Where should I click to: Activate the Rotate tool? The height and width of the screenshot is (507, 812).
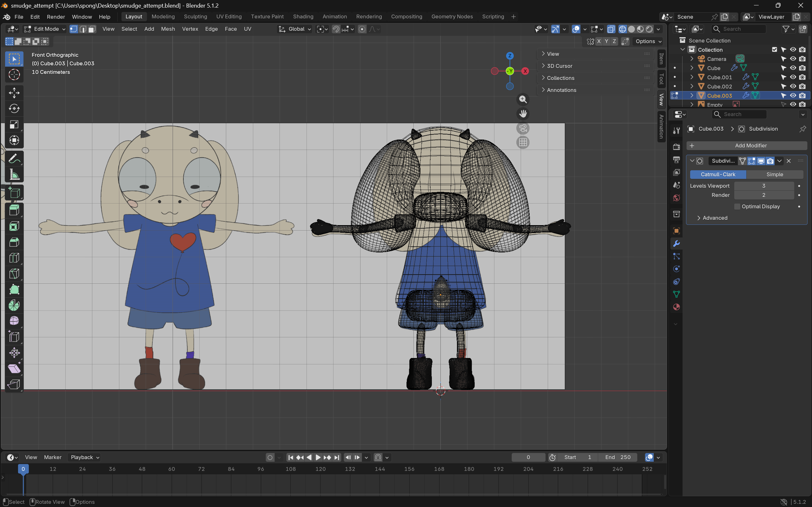pos(14,109)
